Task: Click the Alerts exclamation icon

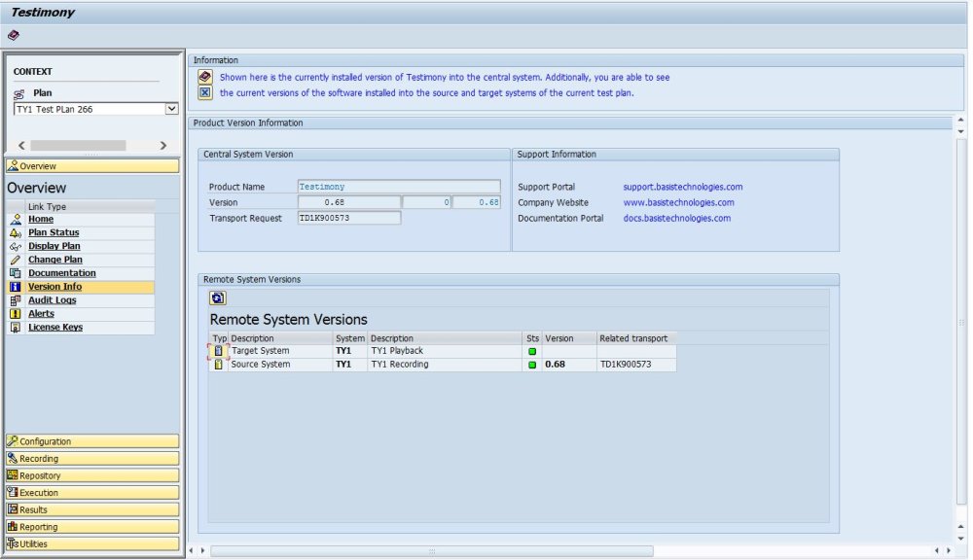Action: tap(16, 314)
